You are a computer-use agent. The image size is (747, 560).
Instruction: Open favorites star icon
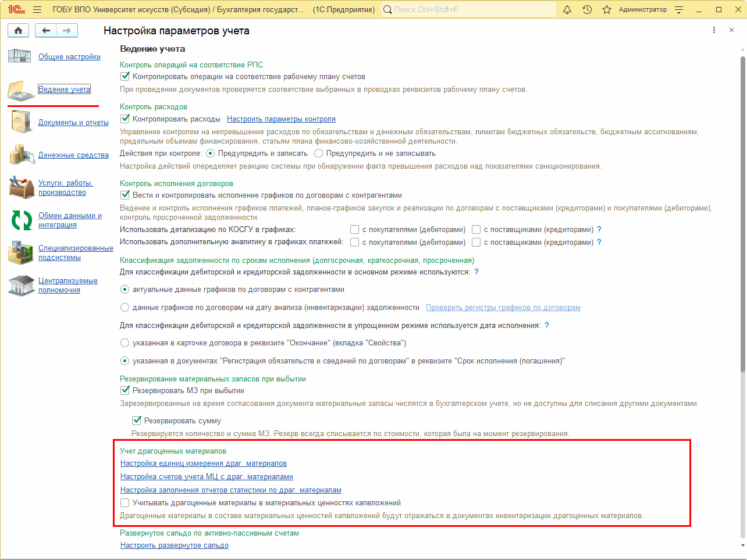pyautogui.click(x=607, y=10)
